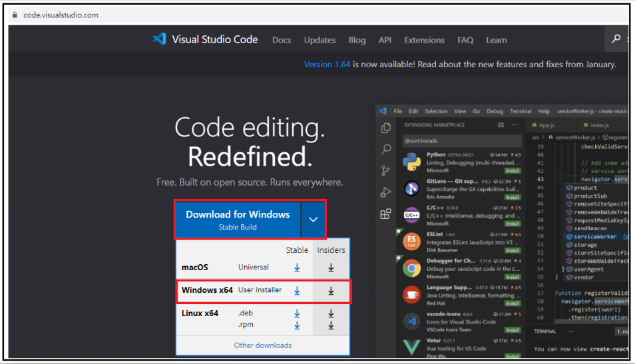The height and width of the screenshot is (364, 635).
Task: Open the Docs navigation item
Action: 282,40
